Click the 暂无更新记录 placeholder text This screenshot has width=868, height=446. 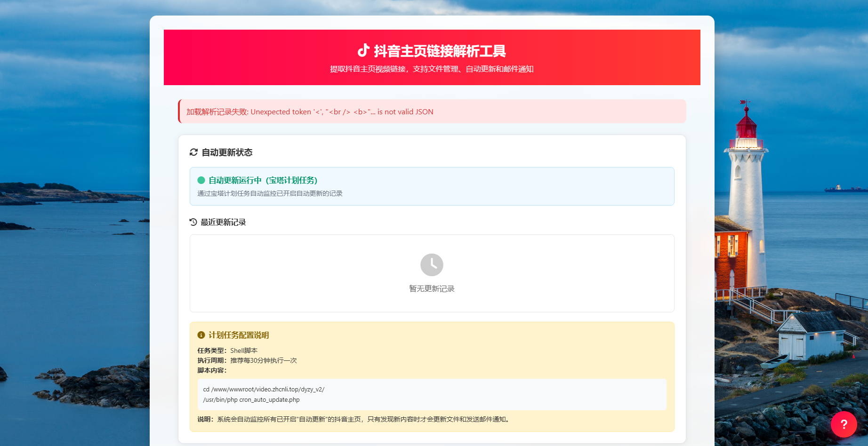[x=431, y=288]
